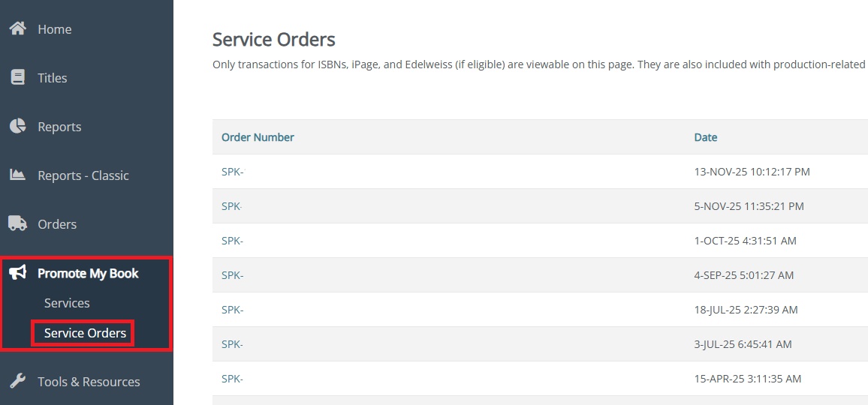The height and width of the screenshot is (405, 868).
Task: Click the Home house icon
Action: [18, 28]
